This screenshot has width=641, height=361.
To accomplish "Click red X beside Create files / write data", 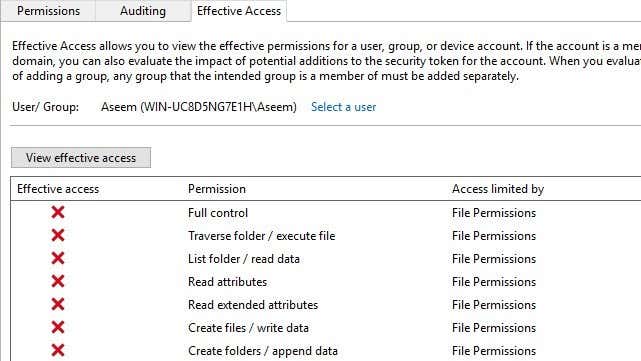I will (58, 327).
